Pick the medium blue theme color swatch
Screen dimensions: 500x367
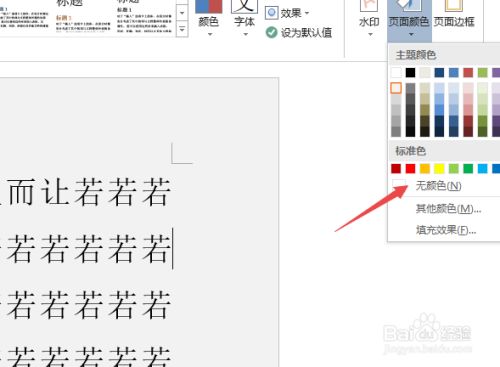(454, 72)
